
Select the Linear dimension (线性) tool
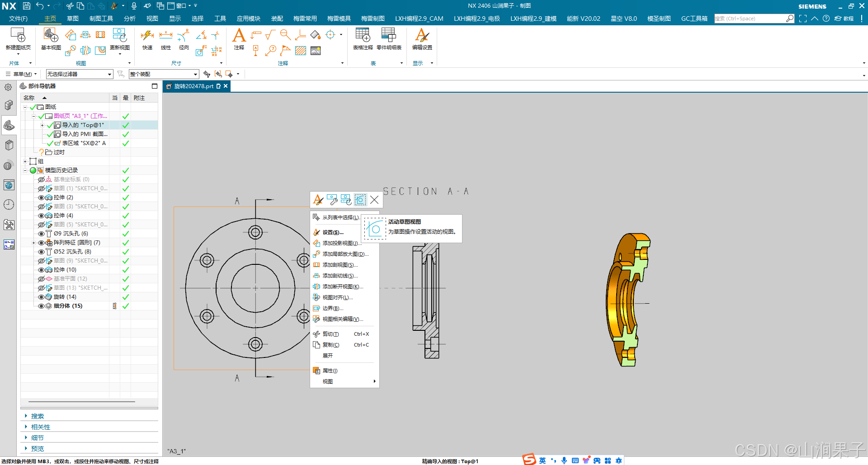pyautogui.click(x=166, y=35)
